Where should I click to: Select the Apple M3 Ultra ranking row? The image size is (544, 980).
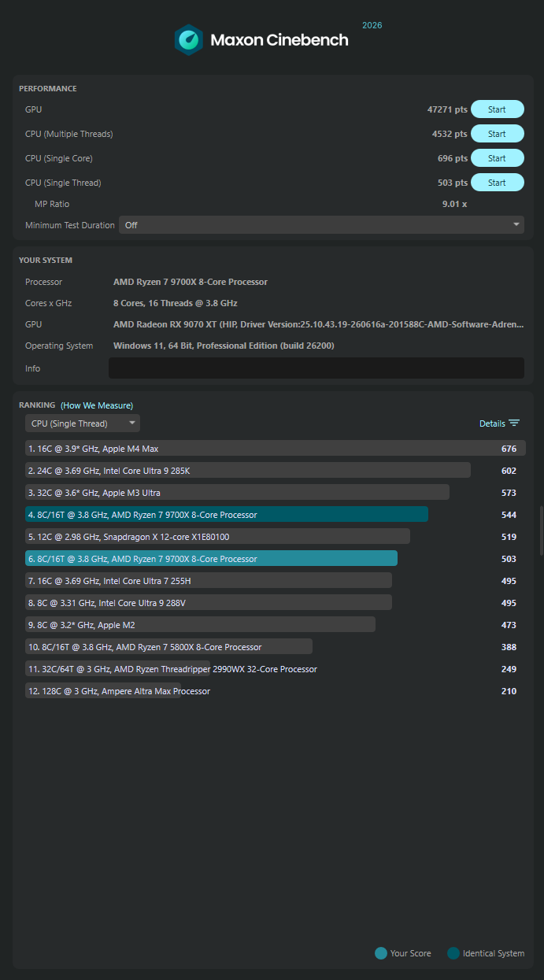tap(275, 493)
